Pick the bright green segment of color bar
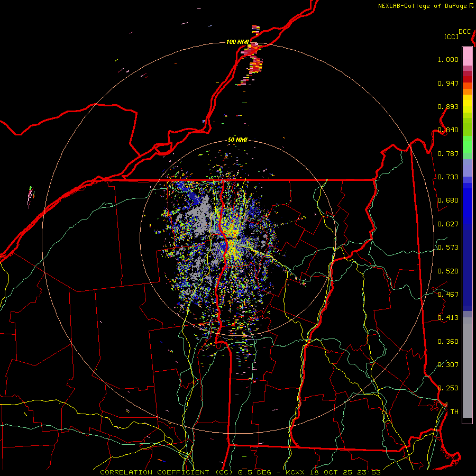The image size is (476, 476). pyautogui.click(x=467, y=144)
